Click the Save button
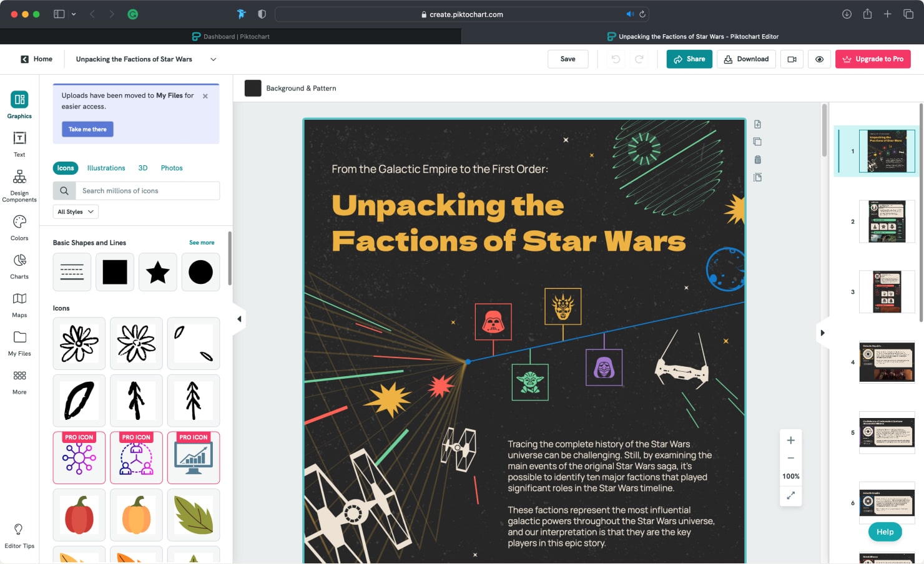 point(568,59)
